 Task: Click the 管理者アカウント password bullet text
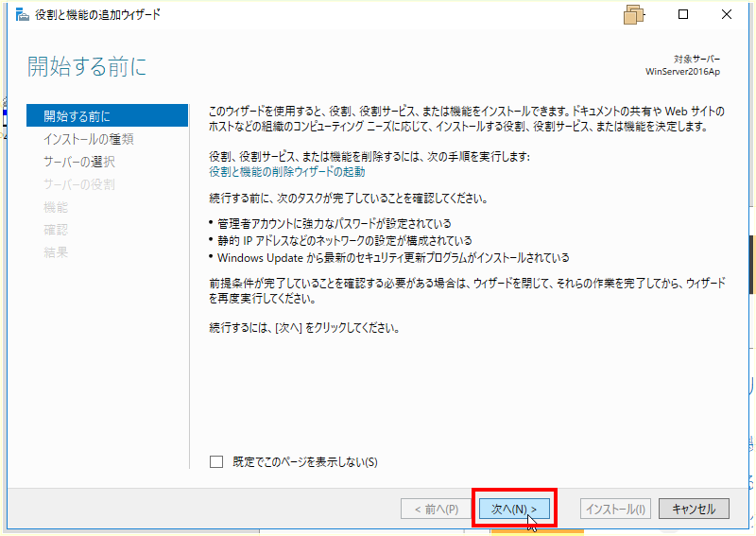pyautogui.click(x=335, y=223)
